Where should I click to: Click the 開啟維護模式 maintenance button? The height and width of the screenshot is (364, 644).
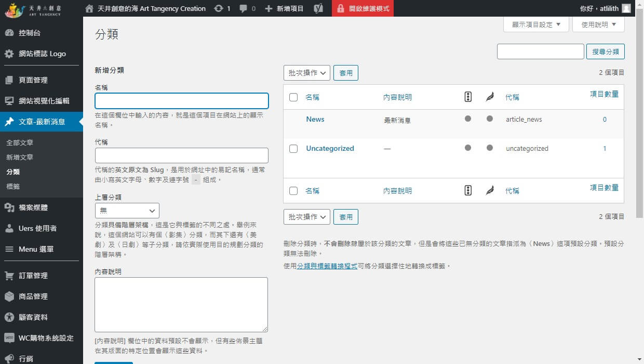click(363, 9)
